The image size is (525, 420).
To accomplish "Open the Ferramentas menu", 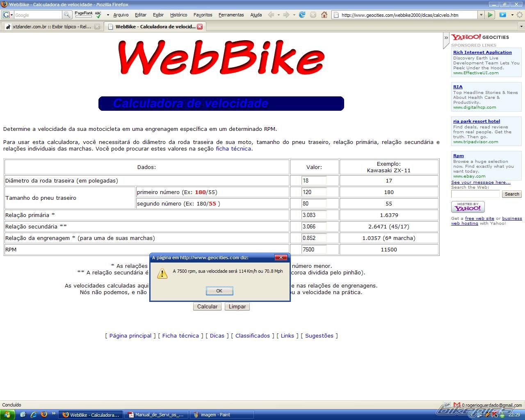I will [x=231, y=15].
